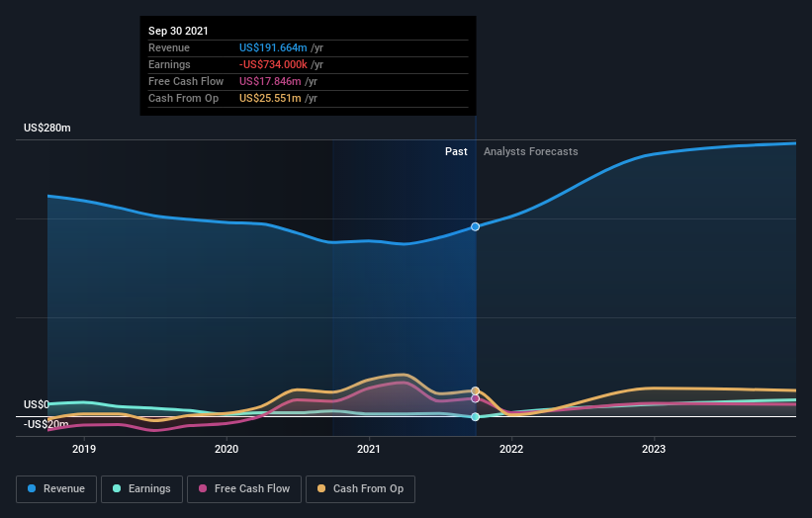Toggle the Free Cash Flow legend button
Image resolution: width=812 pixels, height=518 pixels.
point(244,489)
